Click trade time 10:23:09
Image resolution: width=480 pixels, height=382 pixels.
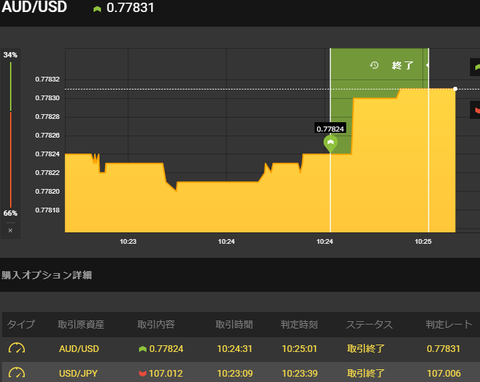click(x=235, y=373)
